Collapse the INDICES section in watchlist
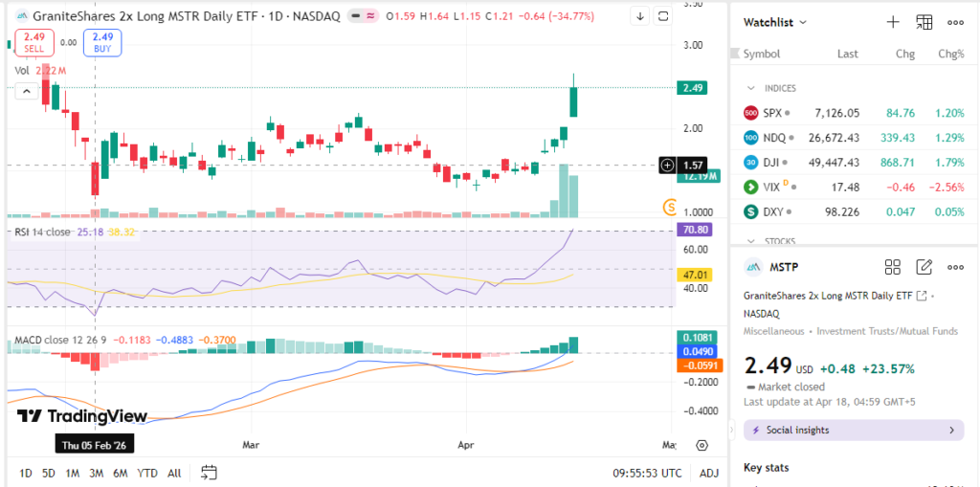The image size is (980, 487). [751, 88]
